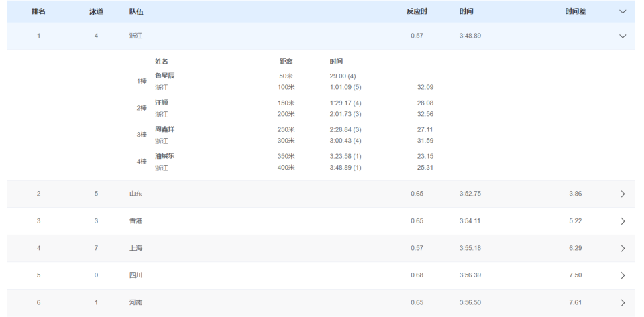
Task: Click the 250米 split 2:28.84 (3)
Action: coord(345,129)
